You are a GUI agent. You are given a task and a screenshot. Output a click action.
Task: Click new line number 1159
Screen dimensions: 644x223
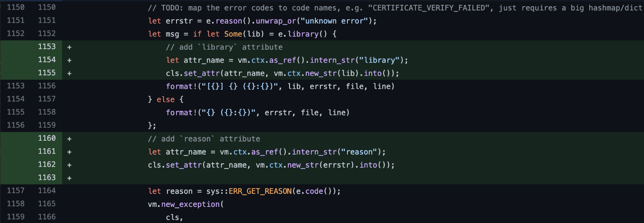point(47,125)
